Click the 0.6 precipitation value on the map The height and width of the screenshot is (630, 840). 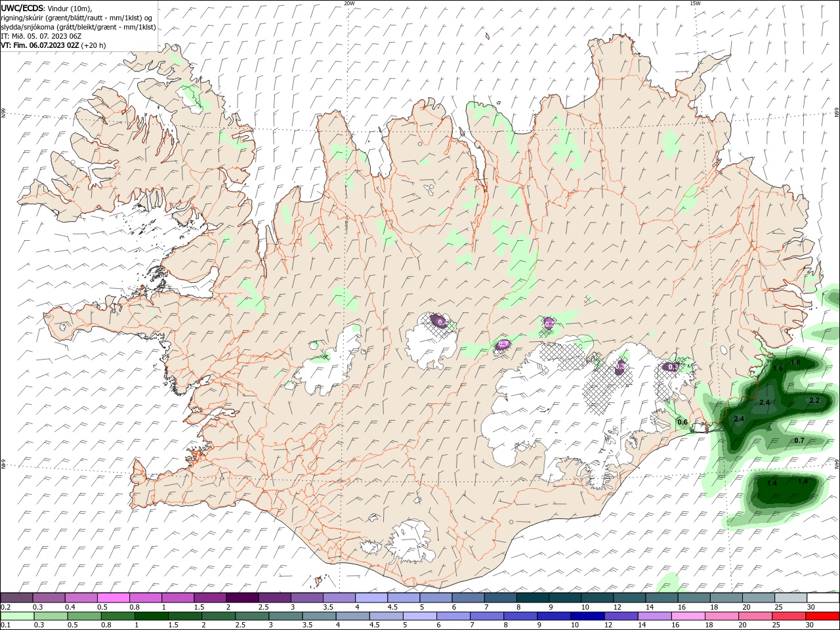pyautogui.click(x=682, y=422)
